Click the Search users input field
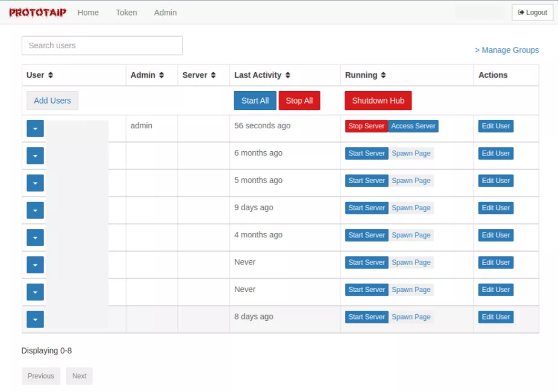This screenshot has width=559, height=392. [x=101, y=45]
